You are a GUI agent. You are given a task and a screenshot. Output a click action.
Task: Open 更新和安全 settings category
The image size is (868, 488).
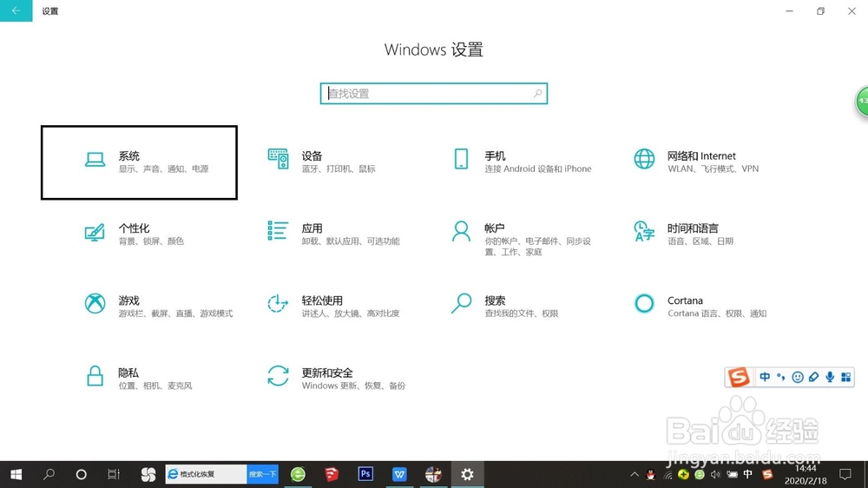335,379
